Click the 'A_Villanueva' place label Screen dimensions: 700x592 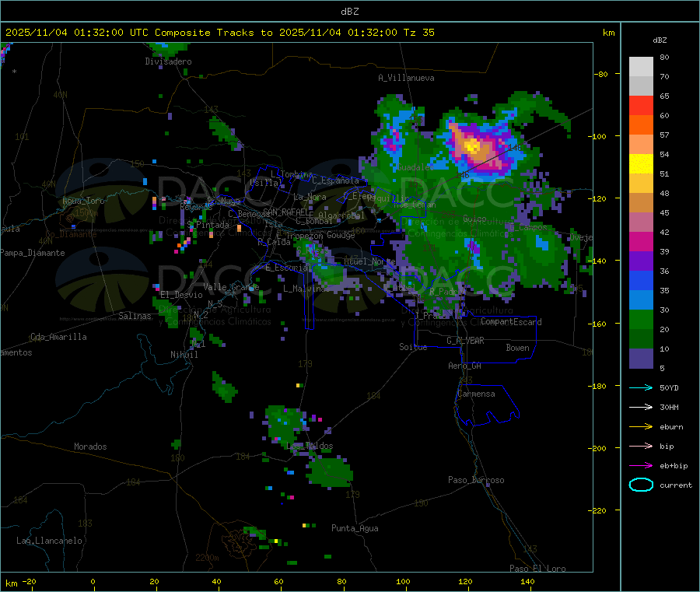[406, 78]
